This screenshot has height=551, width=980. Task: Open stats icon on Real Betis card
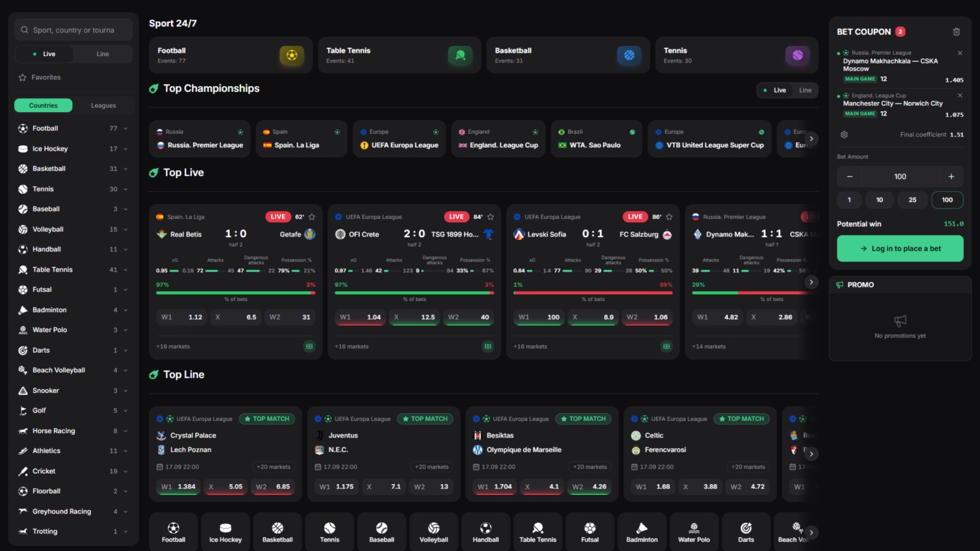(309, 346)
